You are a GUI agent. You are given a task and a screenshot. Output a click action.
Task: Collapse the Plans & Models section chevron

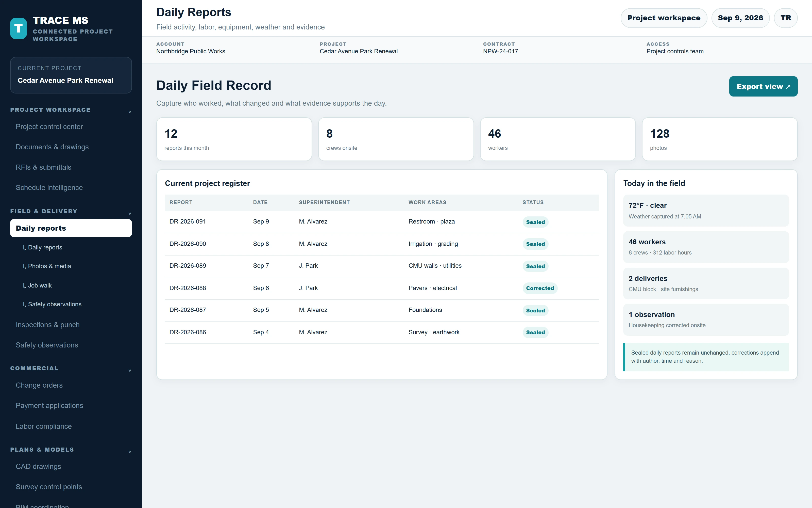[x=129, y=452]
